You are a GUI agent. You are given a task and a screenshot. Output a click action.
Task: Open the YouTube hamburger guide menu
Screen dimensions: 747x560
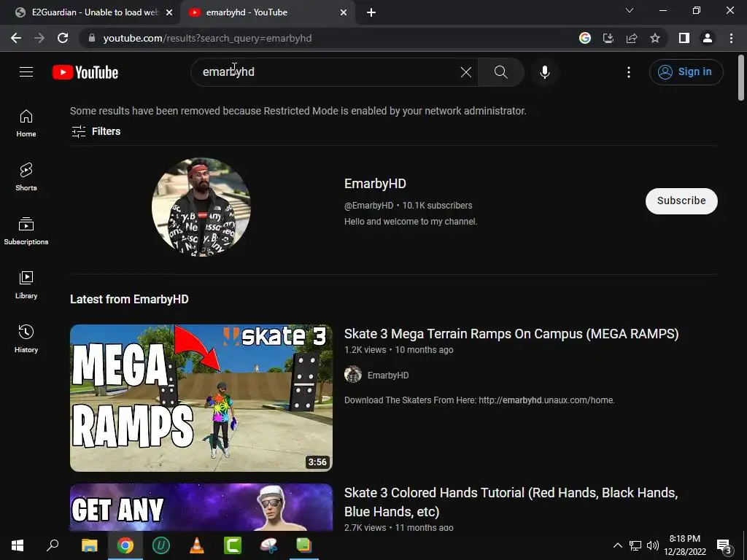point(26,72)
